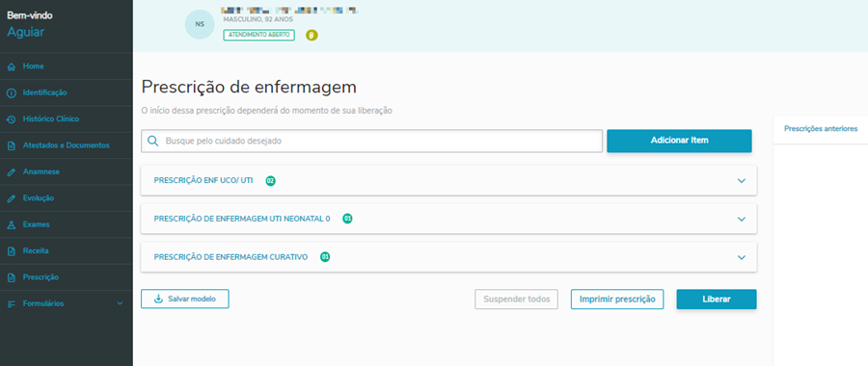
Task: Click the download icon on Salvar modelo
Action: [x=158, y=300]
